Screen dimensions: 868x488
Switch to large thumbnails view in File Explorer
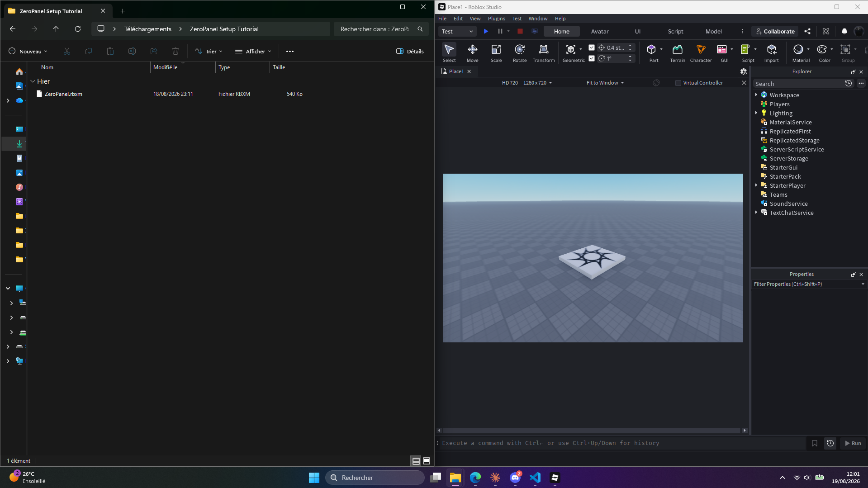426,461
